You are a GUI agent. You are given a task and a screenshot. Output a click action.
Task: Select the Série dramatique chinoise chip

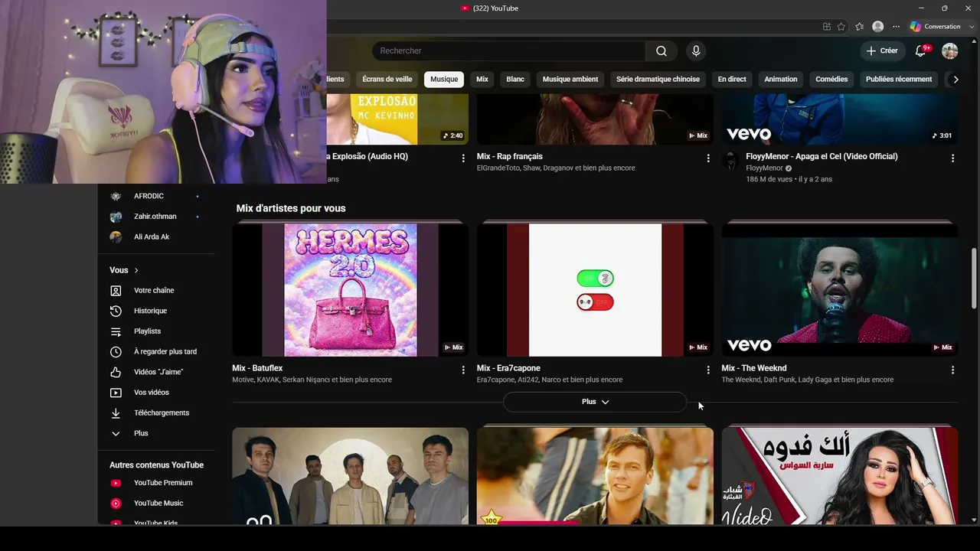coord(658,80)
